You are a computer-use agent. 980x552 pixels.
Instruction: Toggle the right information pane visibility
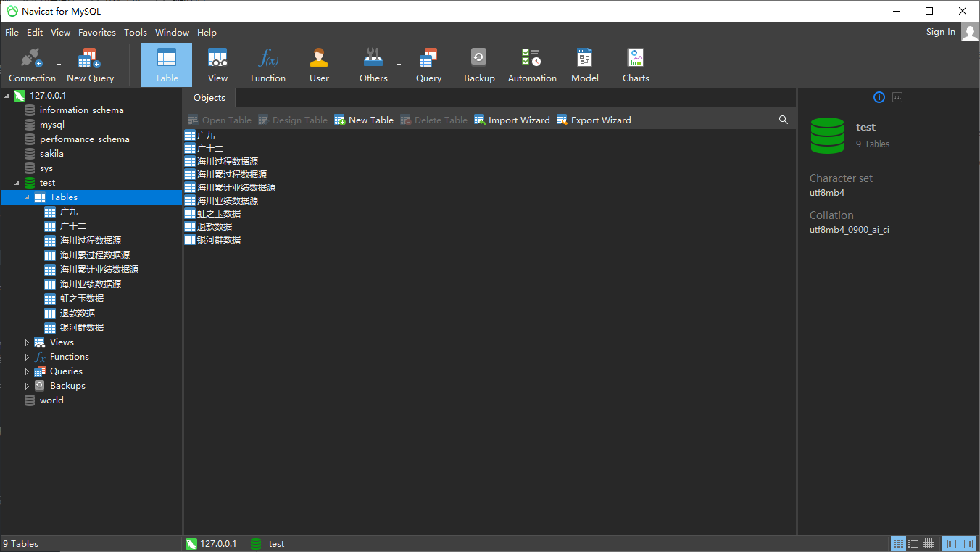(x=968, y=544)
